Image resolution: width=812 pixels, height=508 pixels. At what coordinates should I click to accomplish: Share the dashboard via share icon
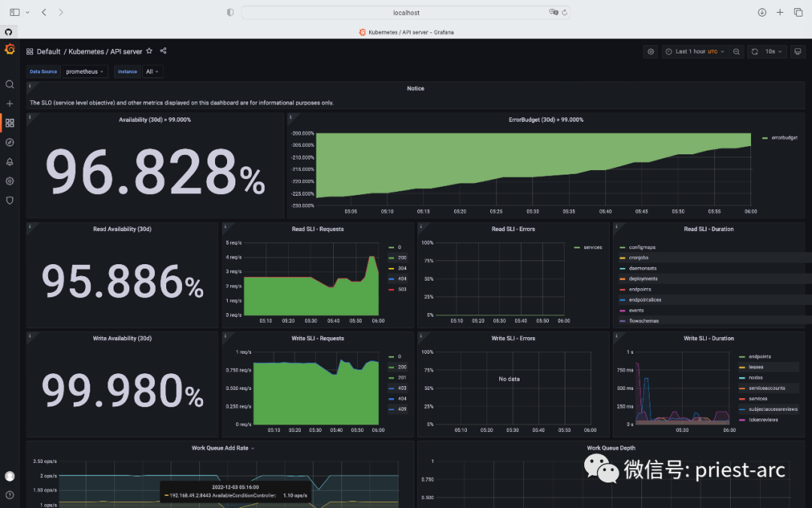pos(163,51)
